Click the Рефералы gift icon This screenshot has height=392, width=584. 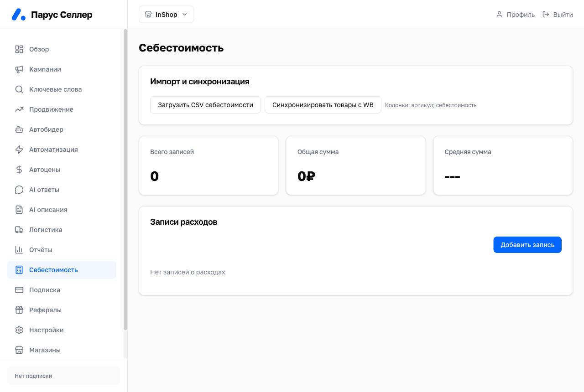[19, 310]
